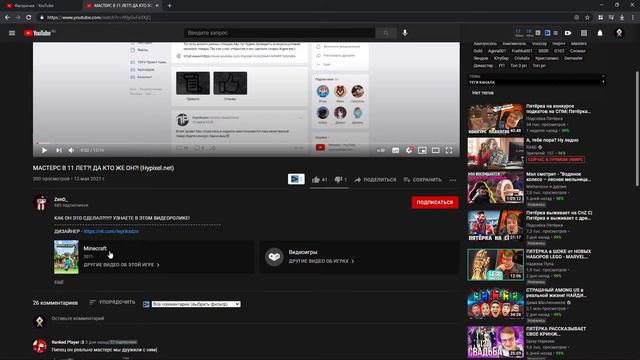Click the YouTube search input field

(x=280, y=33)
